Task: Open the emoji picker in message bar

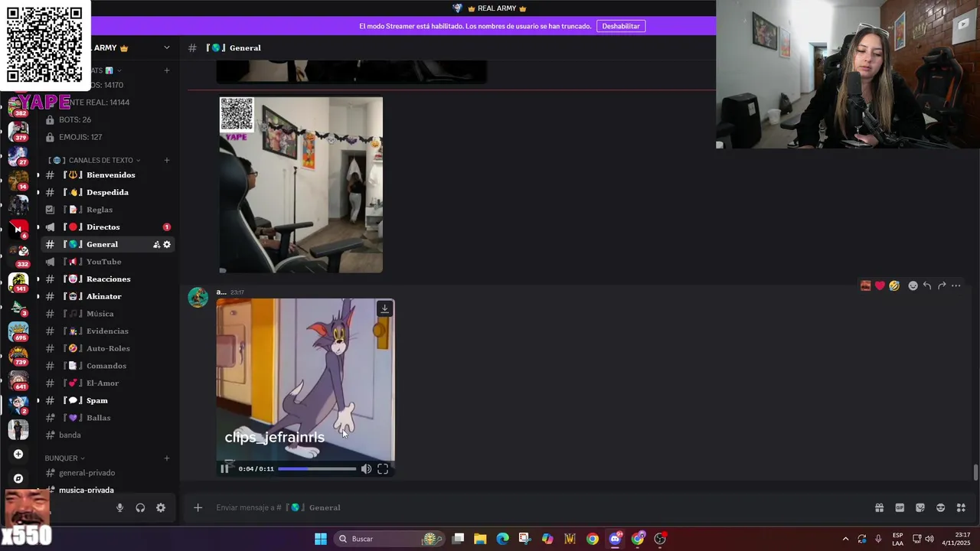Action: coord(940,507)
